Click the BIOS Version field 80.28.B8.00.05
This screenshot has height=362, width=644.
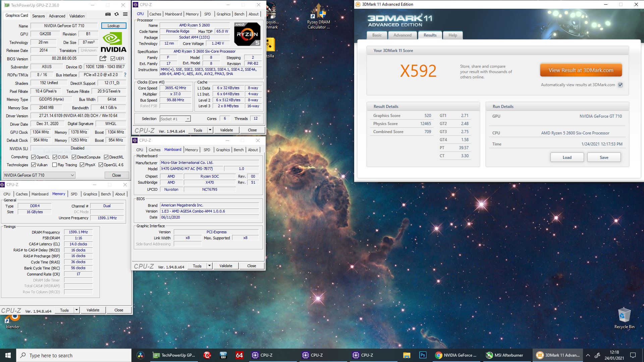tap(64, 58)
